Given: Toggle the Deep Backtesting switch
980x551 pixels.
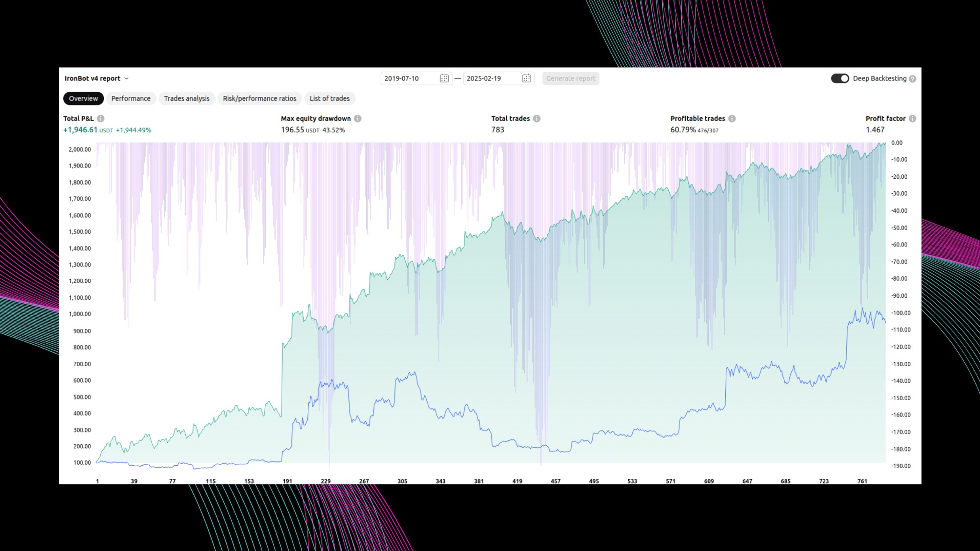Looking at the screenshot, I should coord(840,78).
